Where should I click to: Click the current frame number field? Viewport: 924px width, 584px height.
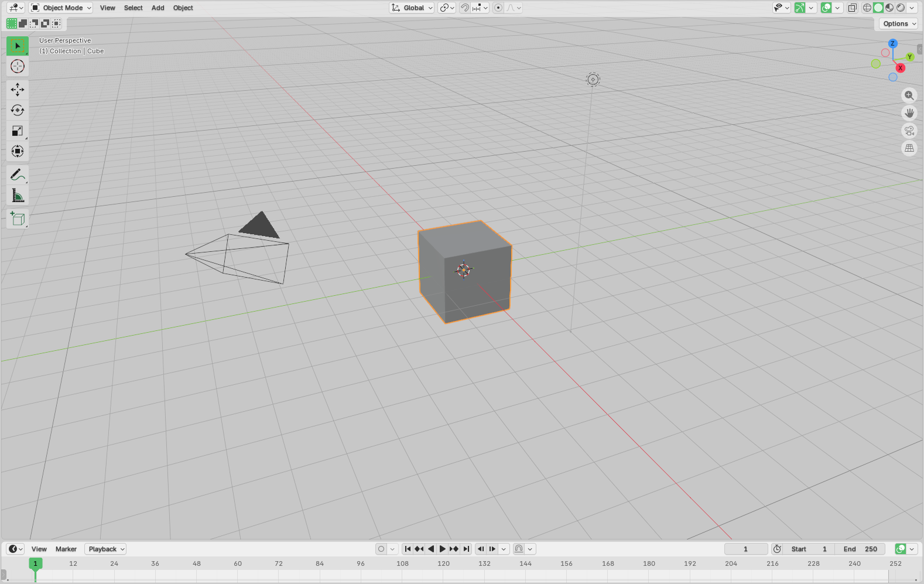point(746,549)
